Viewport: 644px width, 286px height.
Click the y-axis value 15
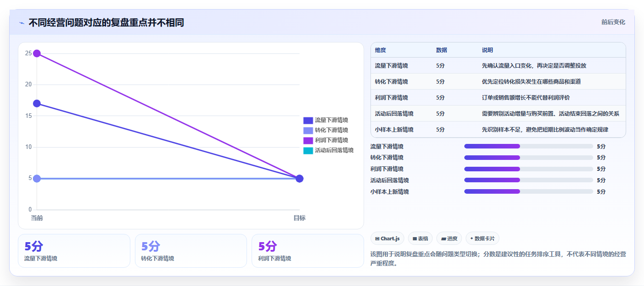click(28, 116)
